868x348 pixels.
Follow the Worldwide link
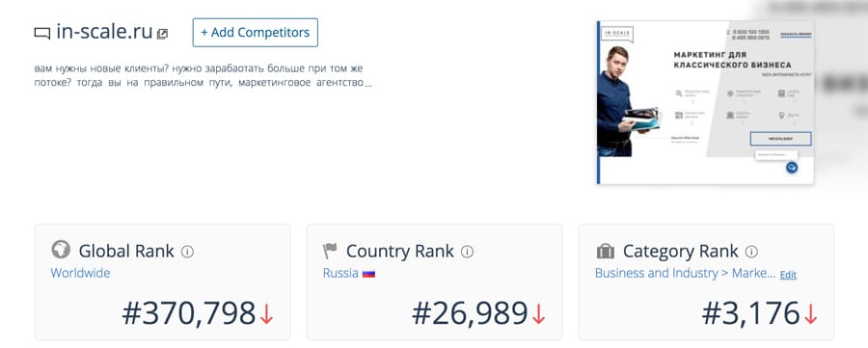click(80, 274)
